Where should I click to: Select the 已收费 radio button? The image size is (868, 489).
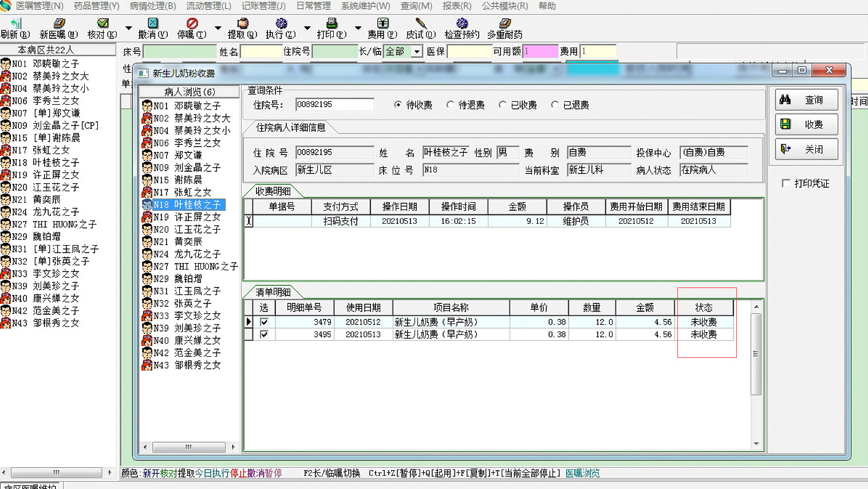click(x=503, y=105)
